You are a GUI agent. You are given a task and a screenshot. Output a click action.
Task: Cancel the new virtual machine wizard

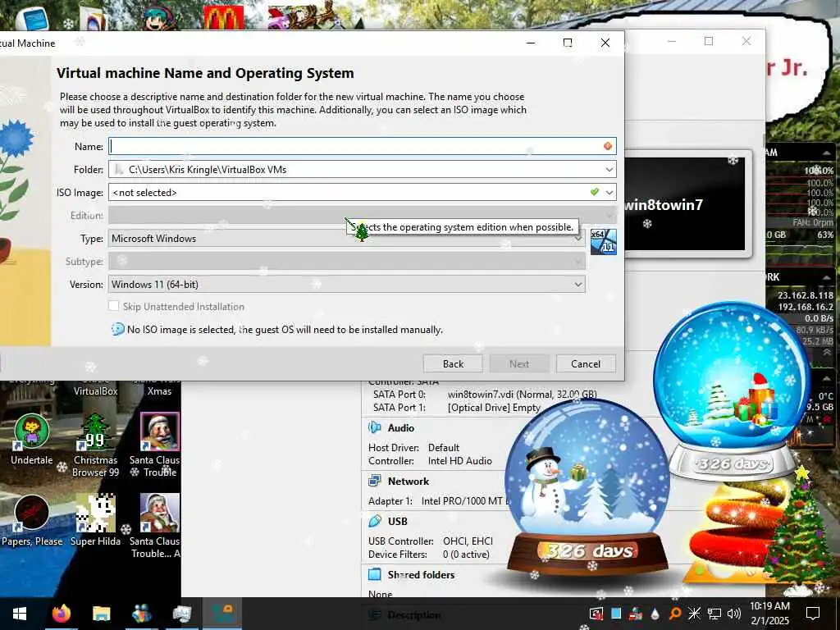(586, 363)
